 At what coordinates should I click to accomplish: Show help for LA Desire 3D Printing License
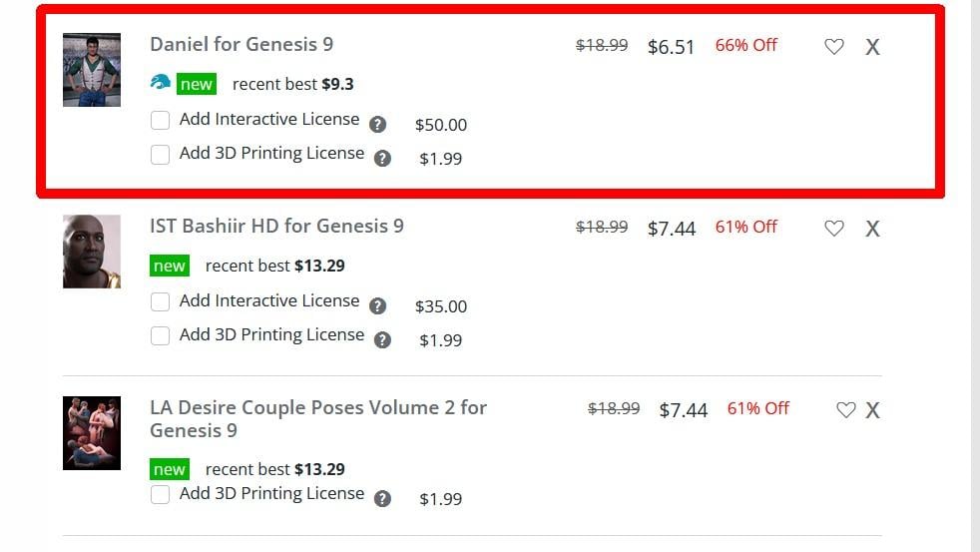(382, 499)
